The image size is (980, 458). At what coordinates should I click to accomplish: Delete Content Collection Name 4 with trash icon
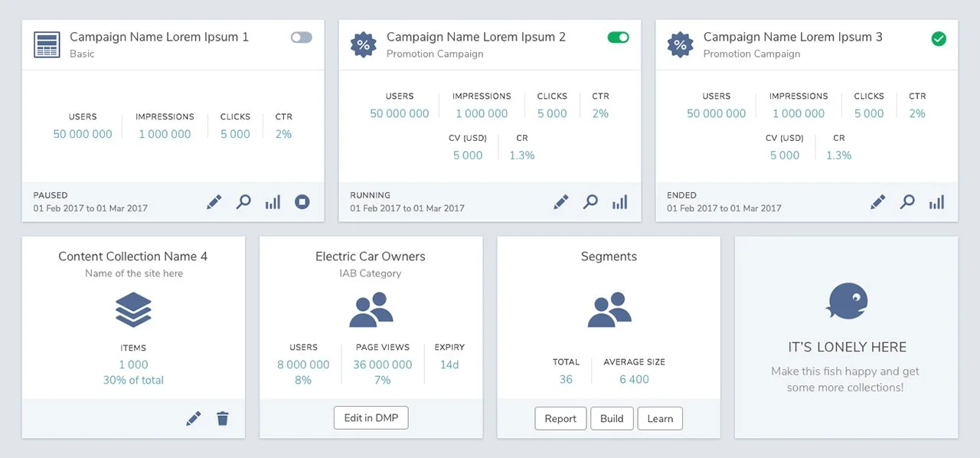coord(222,418)
